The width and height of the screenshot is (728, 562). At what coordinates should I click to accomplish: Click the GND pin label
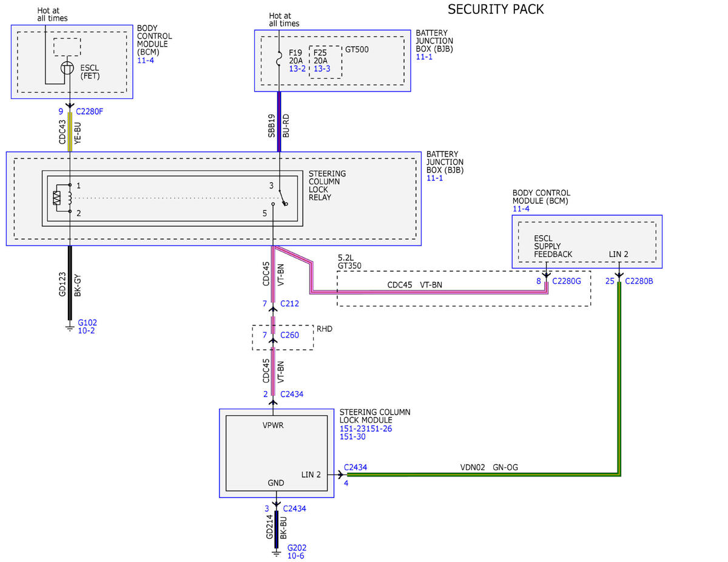point(276,483)
